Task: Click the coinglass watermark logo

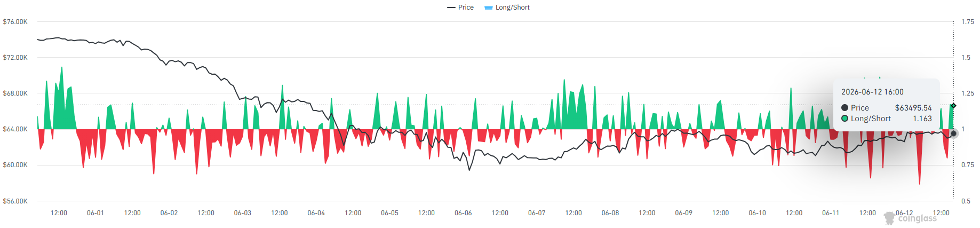Action: point(910,218)
